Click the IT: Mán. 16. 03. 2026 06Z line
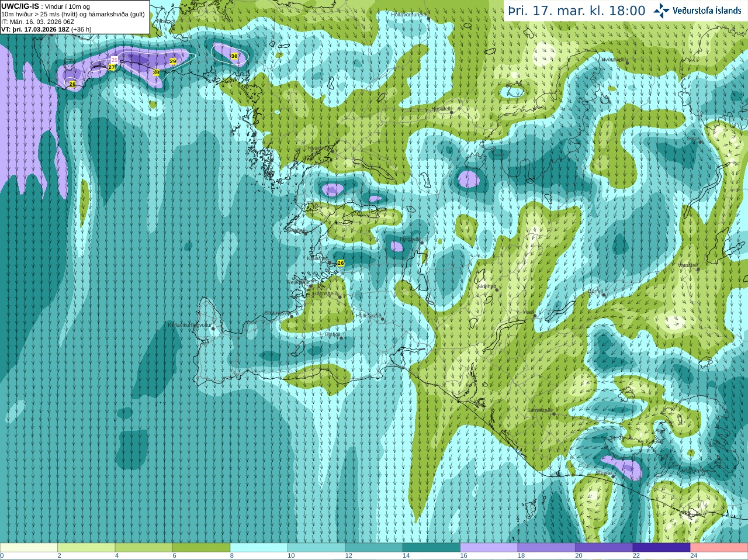 coord(38,22)
